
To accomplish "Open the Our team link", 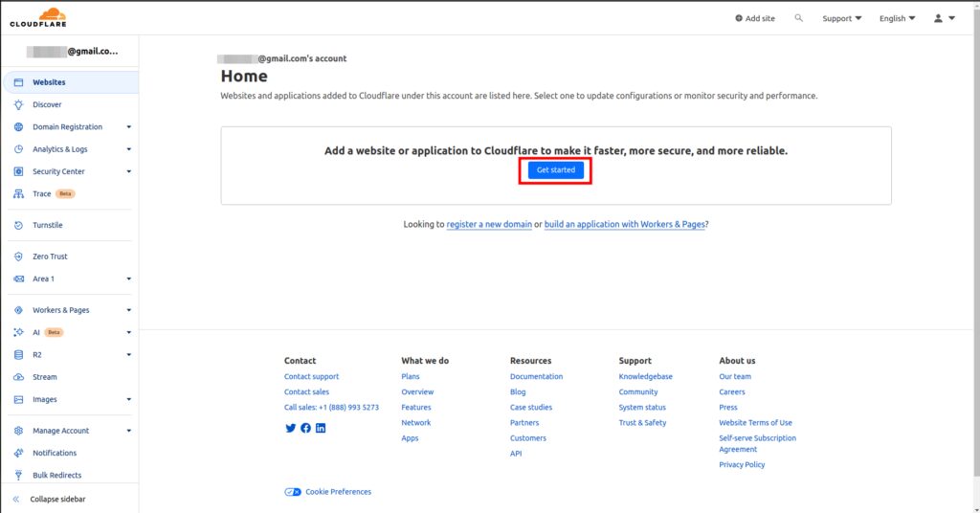I will pos(735,377).
